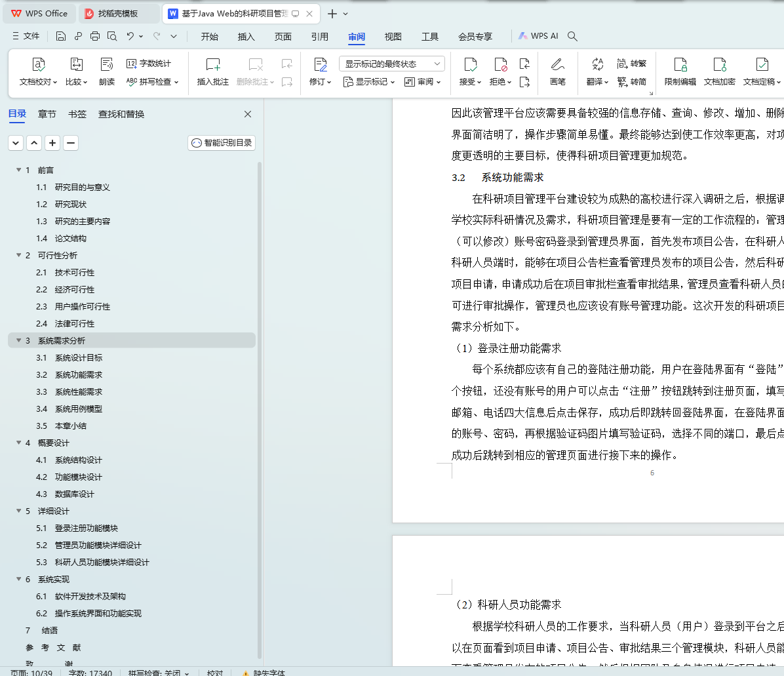
Task: Open the 文件 file menu
Action: coord(26,36)
